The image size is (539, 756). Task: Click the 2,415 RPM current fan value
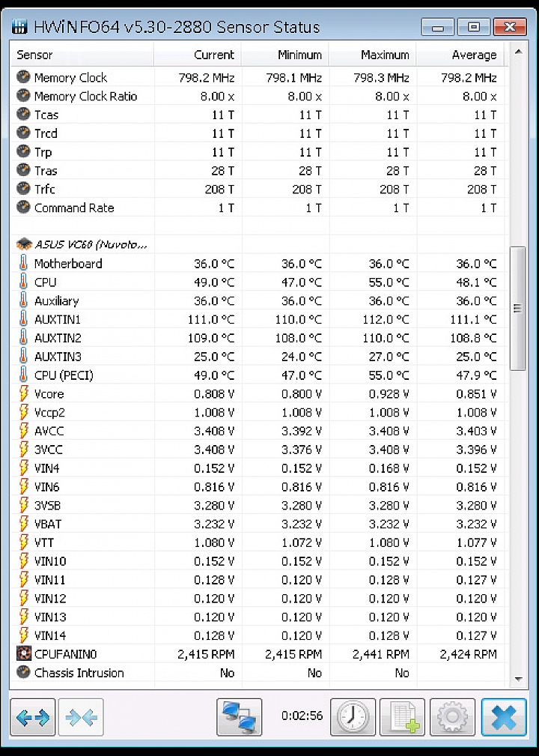click(x=206, y=654)
